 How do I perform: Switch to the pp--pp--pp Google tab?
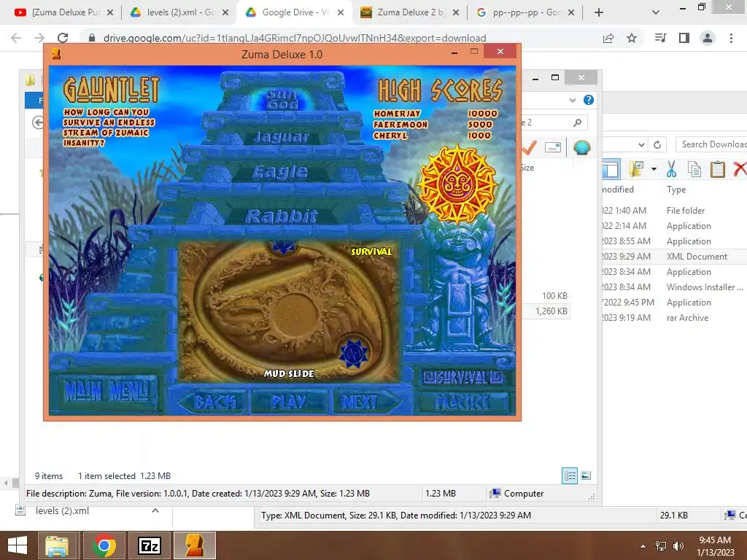525,12
